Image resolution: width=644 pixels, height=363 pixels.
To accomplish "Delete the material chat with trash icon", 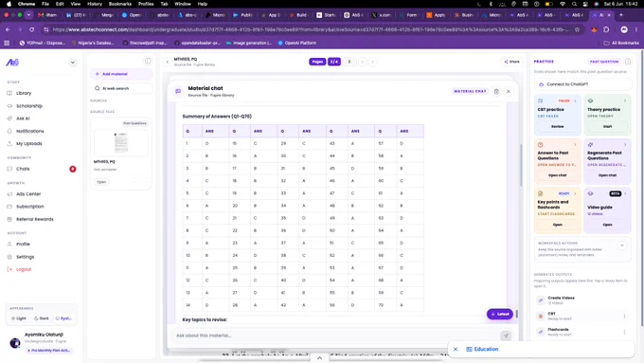I will (x=496, y=91).
